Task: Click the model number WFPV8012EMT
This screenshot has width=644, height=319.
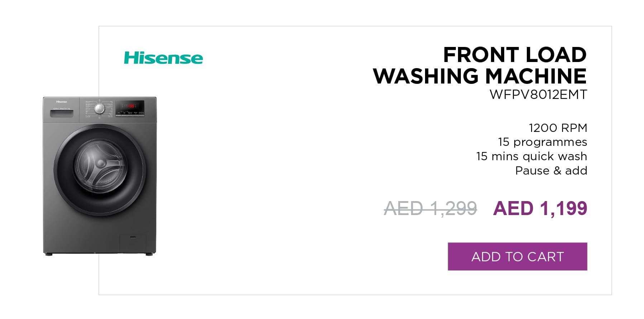Action: (x=538, y=95)
